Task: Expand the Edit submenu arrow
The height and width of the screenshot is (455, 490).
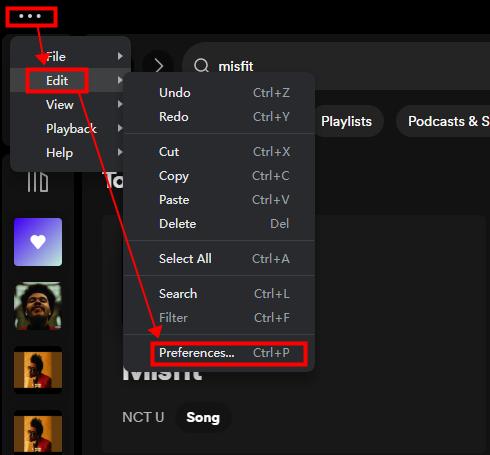Action: click(x=120, y=80)
